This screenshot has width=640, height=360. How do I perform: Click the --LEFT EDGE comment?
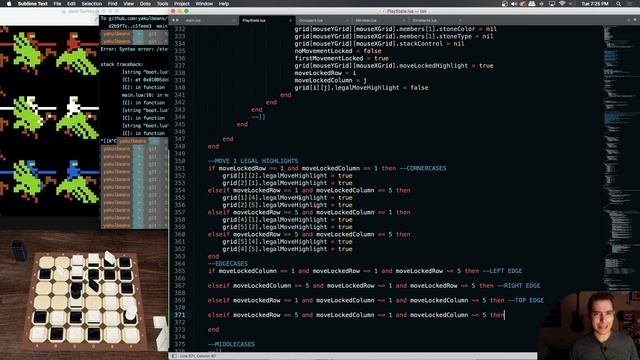pyautogui.click(x=502, y=271)
